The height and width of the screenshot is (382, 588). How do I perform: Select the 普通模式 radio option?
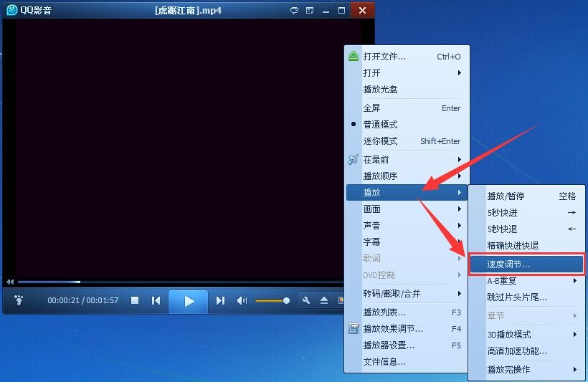click(407, 125)
